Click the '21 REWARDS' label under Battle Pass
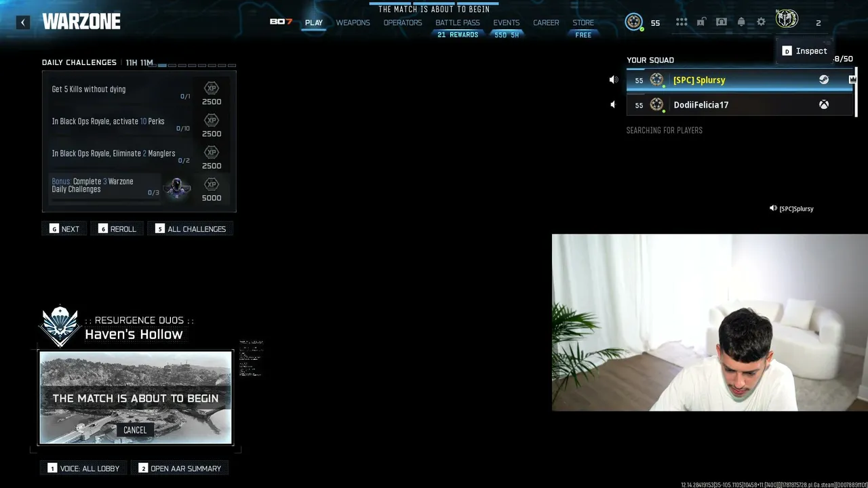 [x=458, y=35]
